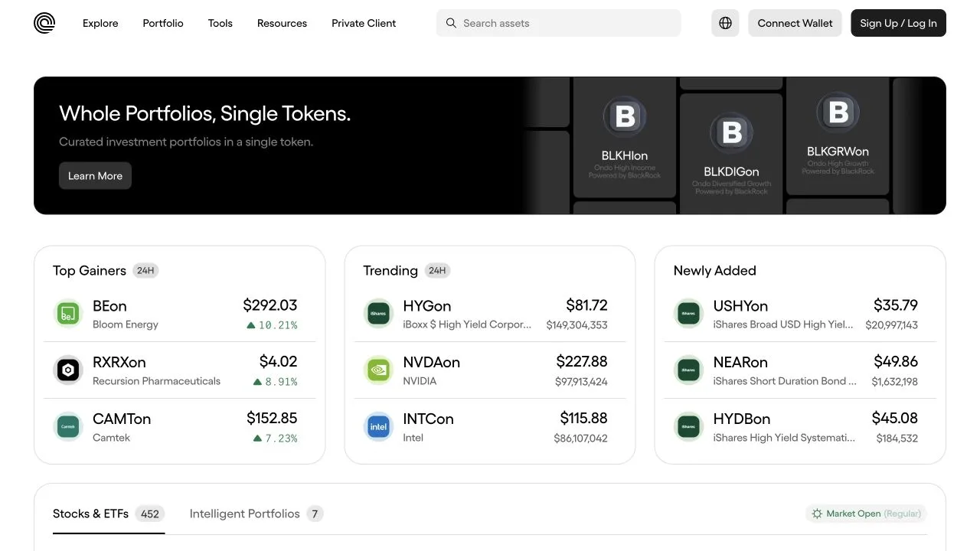Click the NVDAon volume $97,913,424
The height and width of the screenshot is (551, 980).
point(581,382)
